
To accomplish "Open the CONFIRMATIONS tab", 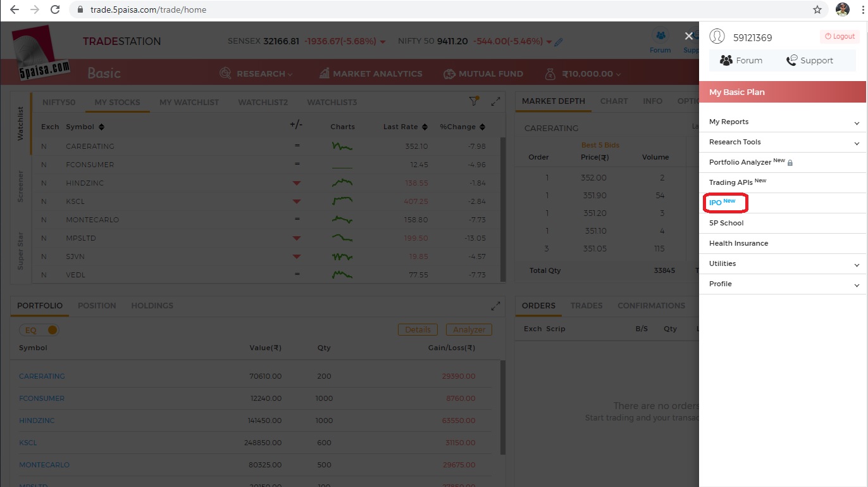I will coord(652,305).
